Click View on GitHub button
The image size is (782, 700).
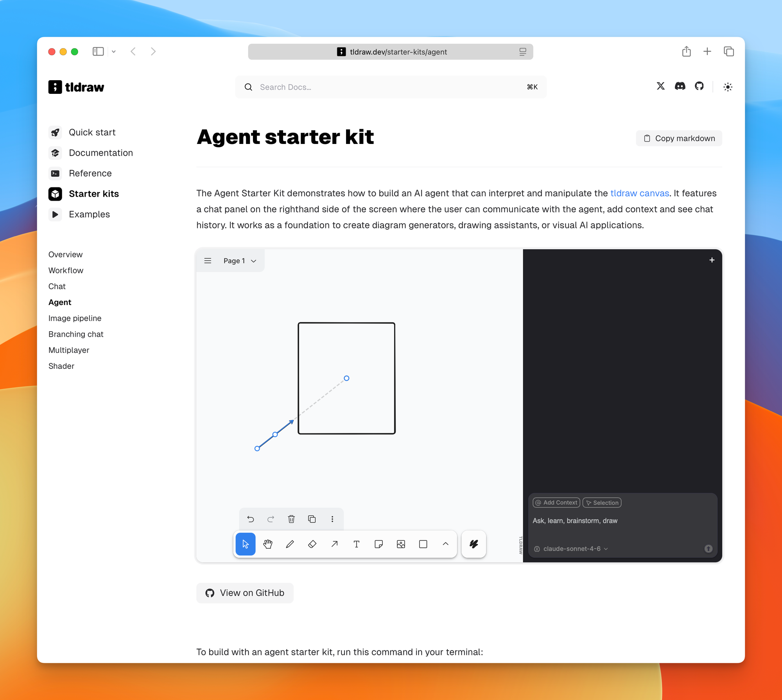pyautogui.click(x=245, y=593)
